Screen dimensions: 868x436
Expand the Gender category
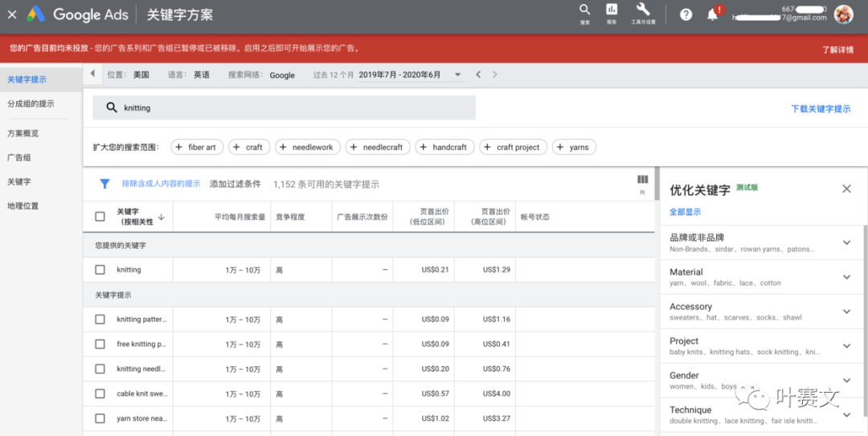coord(846,380)
